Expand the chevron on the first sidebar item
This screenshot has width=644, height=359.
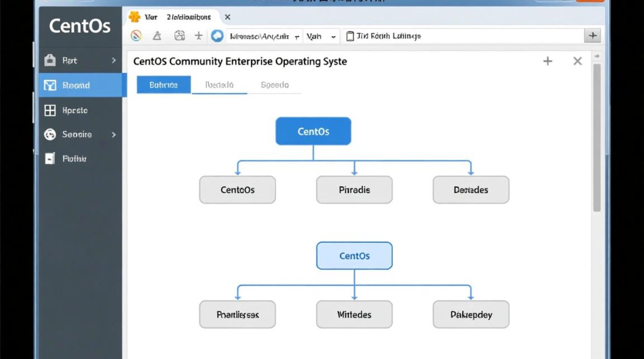(x=114, y=61)
